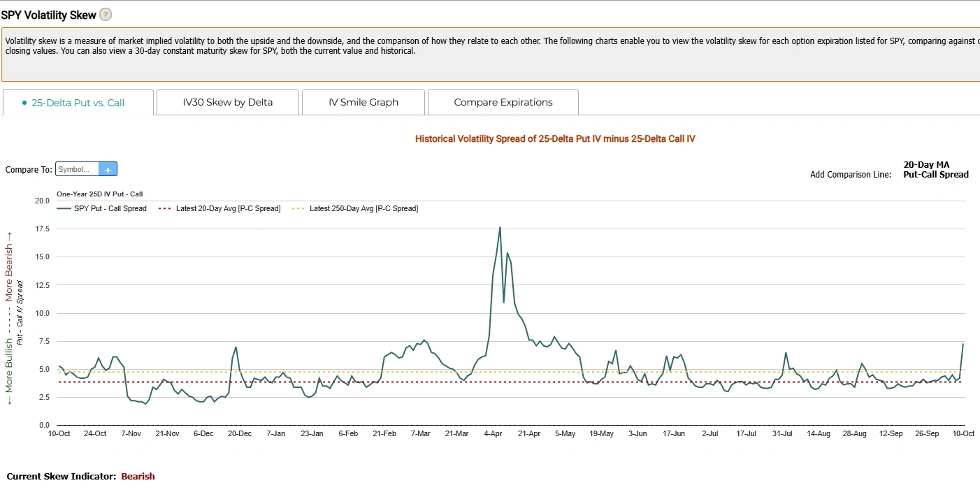
Task: Click the 4-Apr label on the date axis
Action: [x=493, y=433]
